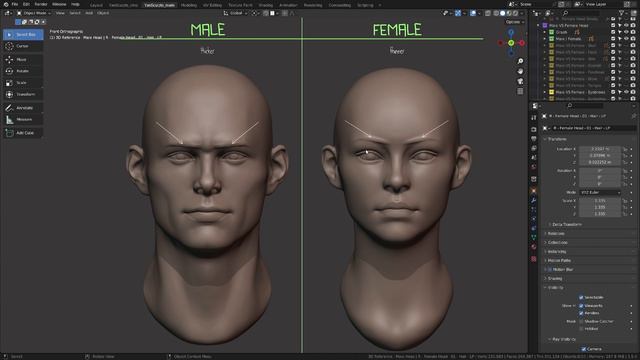Toggle camera view gizmo icon
Image resolution: width=640 pixels, height=360 pixels.
pos(520,81)
